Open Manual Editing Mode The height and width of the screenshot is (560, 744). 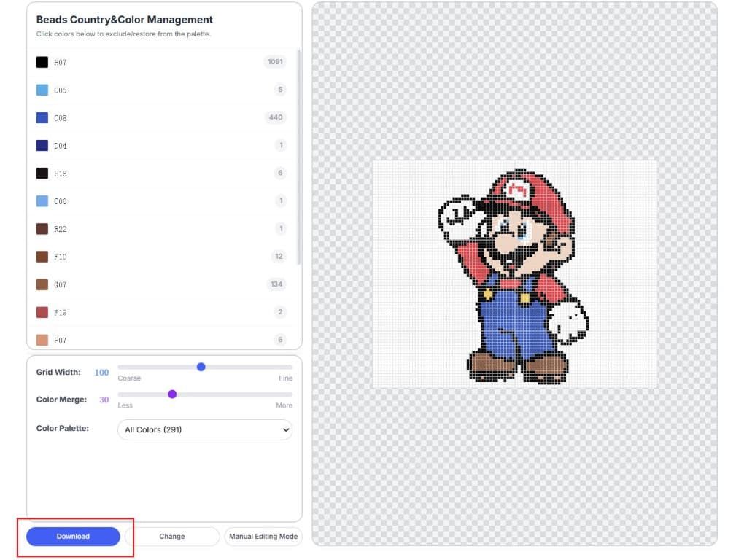point(263,536)
